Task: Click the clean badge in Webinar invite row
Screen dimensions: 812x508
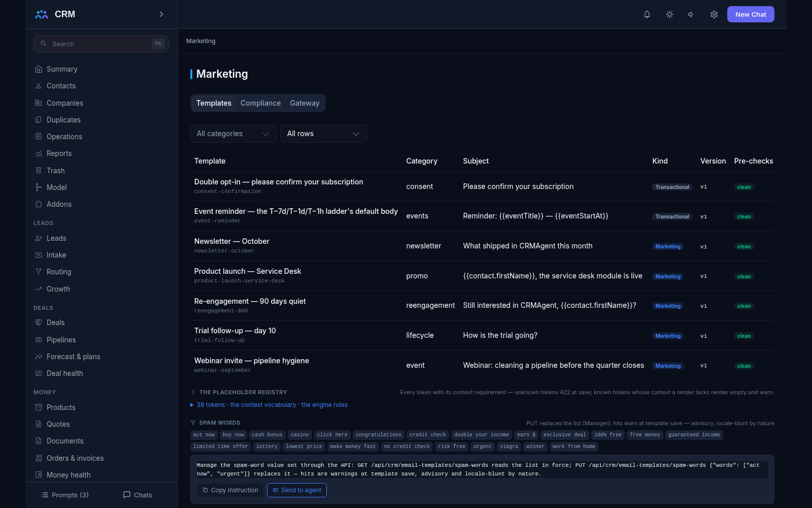Action: click(744, 366)
